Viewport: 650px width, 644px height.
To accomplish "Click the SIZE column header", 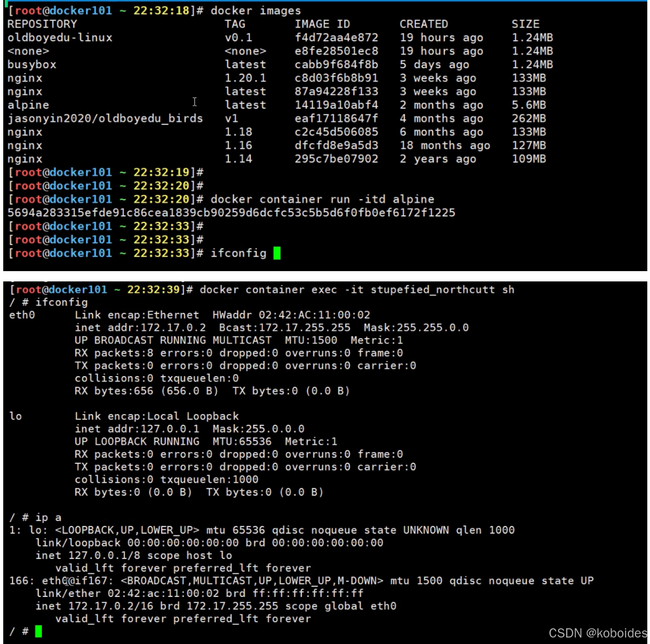I will point(526,24).
